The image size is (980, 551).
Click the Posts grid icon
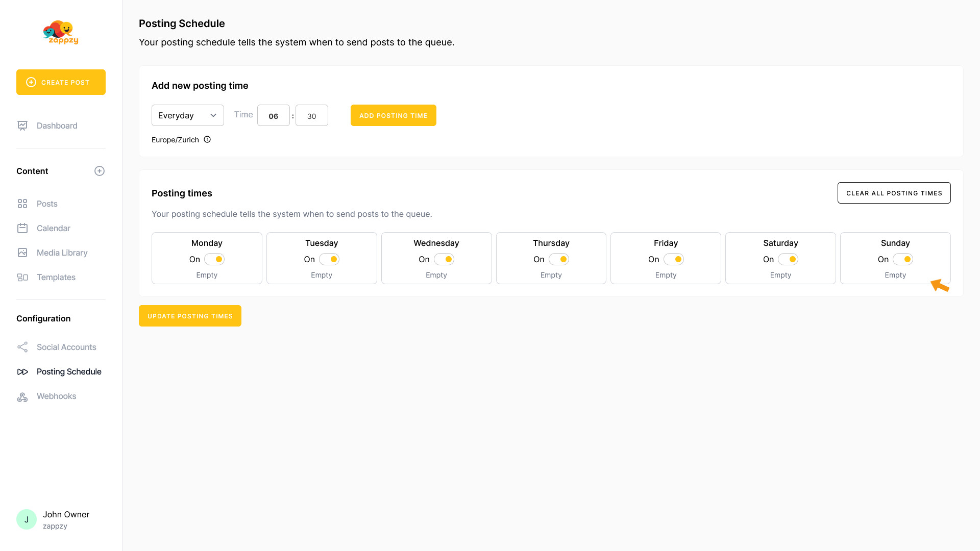(22, 204)
